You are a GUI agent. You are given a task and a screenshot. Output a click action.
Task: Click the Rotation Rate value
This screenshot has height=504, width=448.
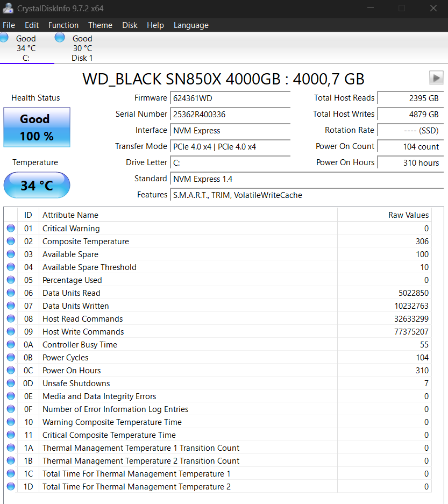click(x=410, y=130)
